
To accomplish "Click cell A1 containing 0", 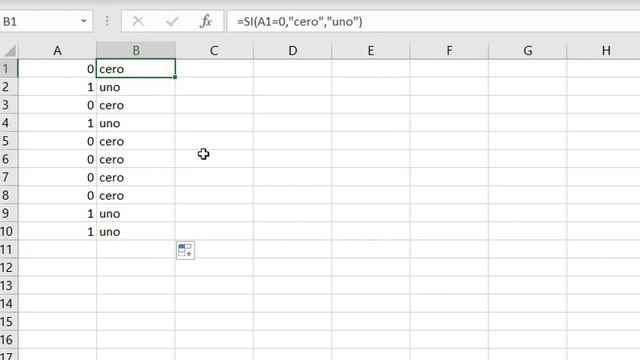I will coord(57,69).
